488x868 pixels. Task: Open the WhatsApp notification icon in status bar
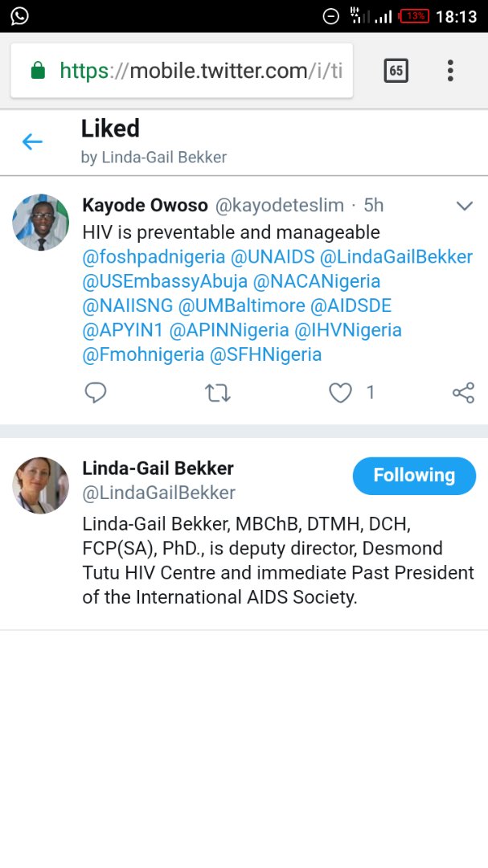point(19,16)
